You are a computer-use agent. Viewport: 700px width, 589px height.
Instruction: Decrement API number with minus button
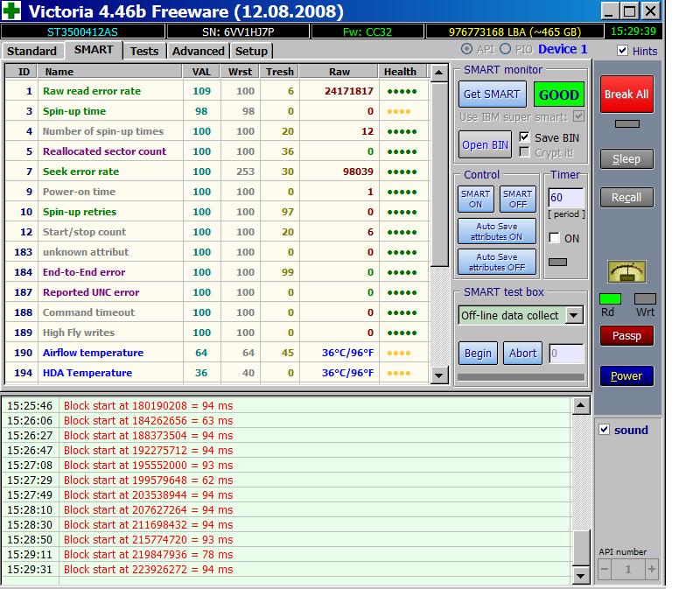pos(605,569)
